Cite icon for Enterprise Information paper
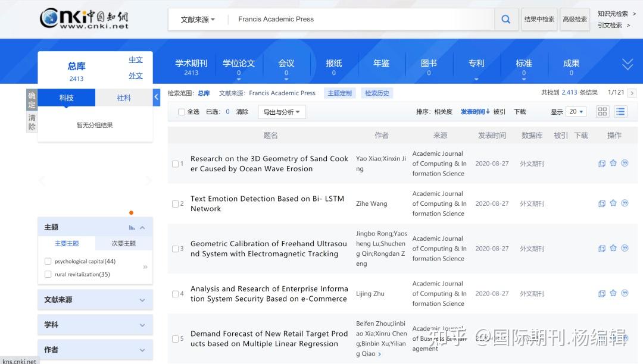The image size is (643, 364). (x=625, y=293)
